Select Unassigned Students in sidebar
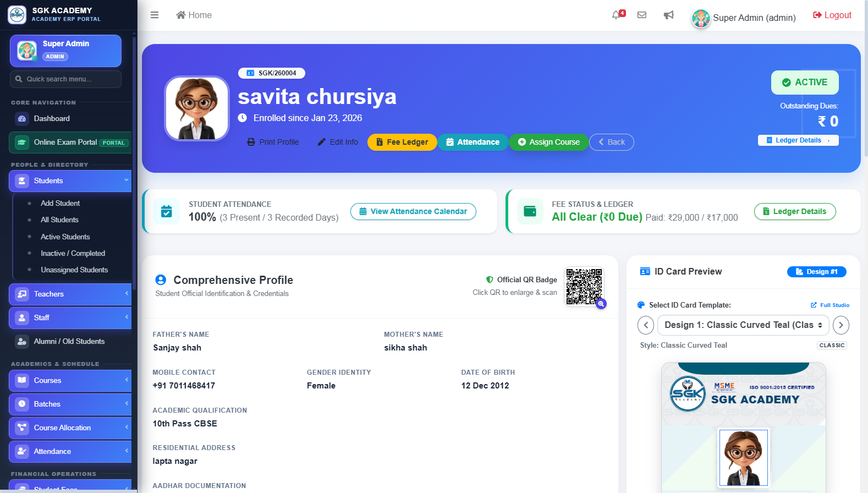This screenshot has height=493, width=868. tap(74, 270)
